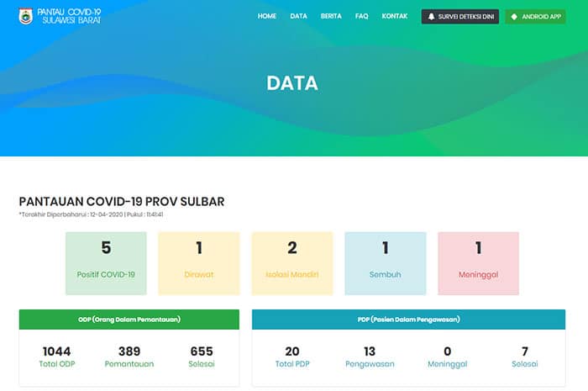Select the green Positif COVID-19 card

(x=106, y=263)
